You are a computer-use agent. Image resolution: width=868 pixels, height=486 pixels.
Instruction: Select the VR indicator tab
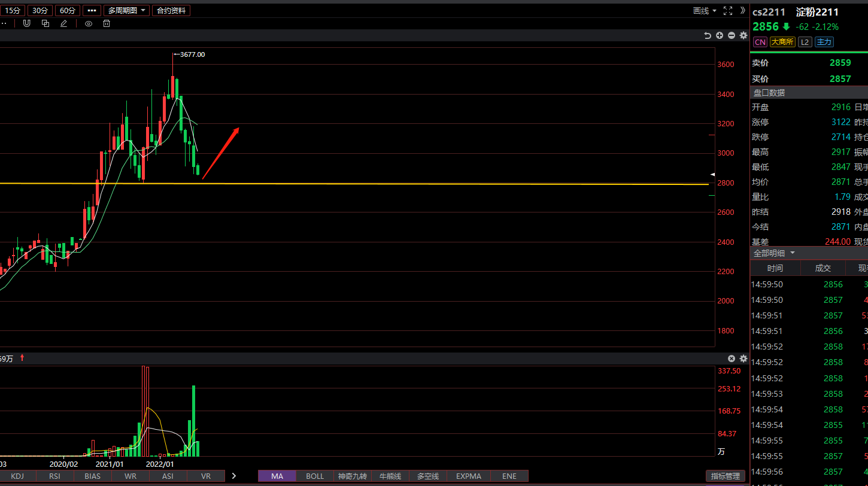pyautogui.click(x=206, y=476)
